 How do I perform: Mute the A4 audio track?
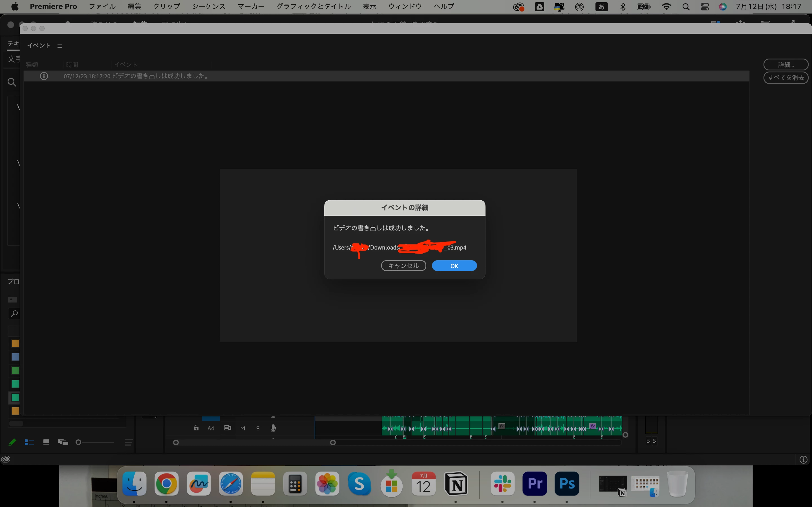242,428
